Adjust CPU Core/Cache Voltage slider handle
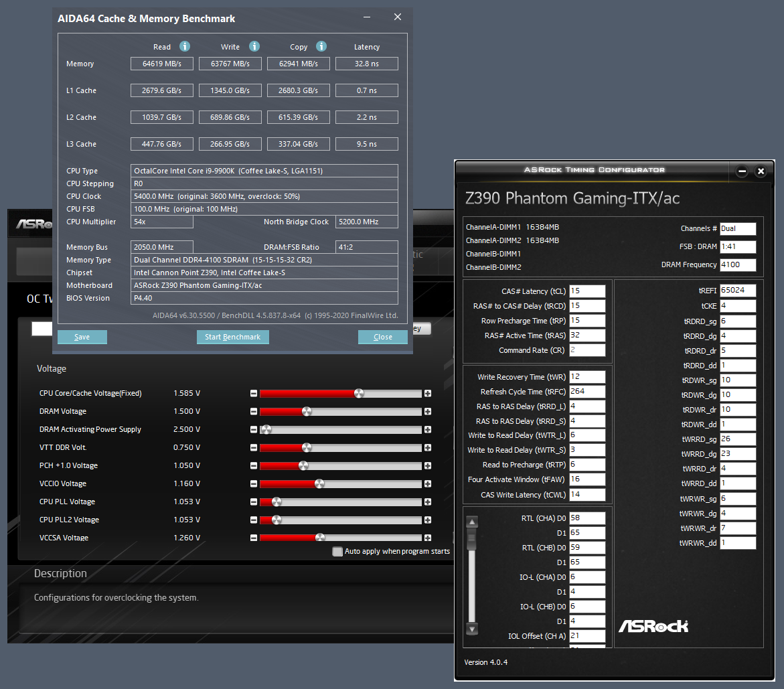784x689 pixels. pyautogui.click(x=359, y=394)
